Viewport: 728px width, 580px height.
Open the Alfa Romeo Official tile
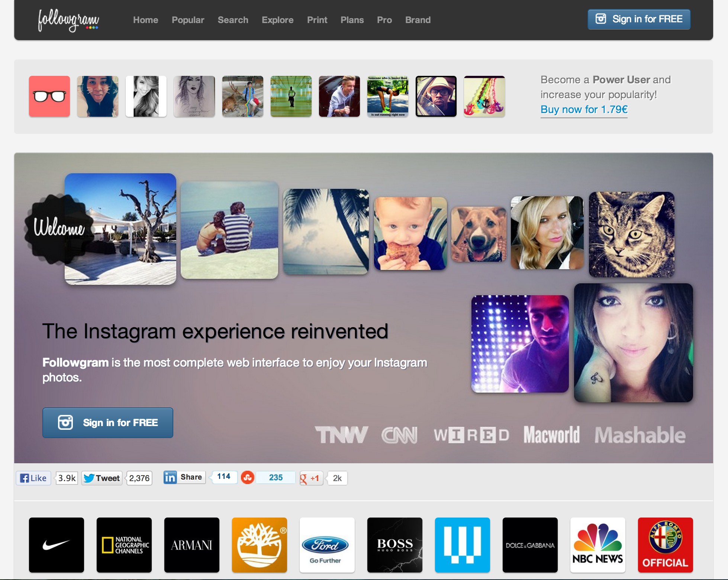(666, 545)
